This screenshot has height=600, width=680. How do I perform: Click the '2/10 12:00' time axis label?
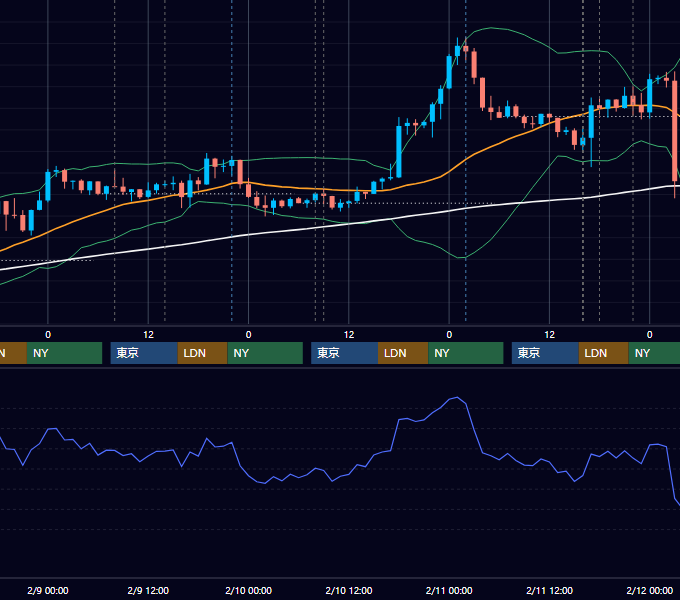pyautogui.click(x=349, y=590)
